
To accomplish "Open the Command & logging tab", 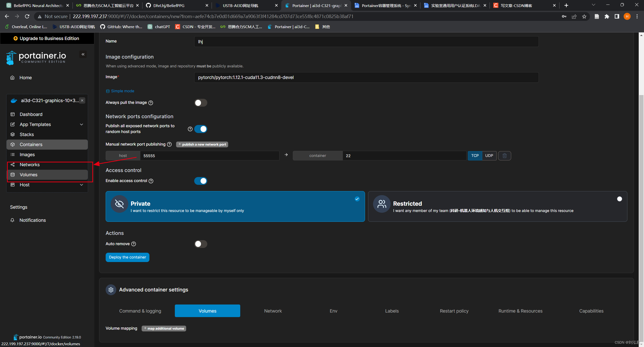I will click(140, 311).
